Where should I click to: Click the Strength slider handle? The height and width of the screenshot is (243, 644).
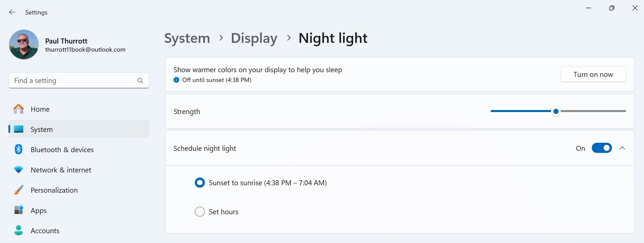[x=556, y=111]
